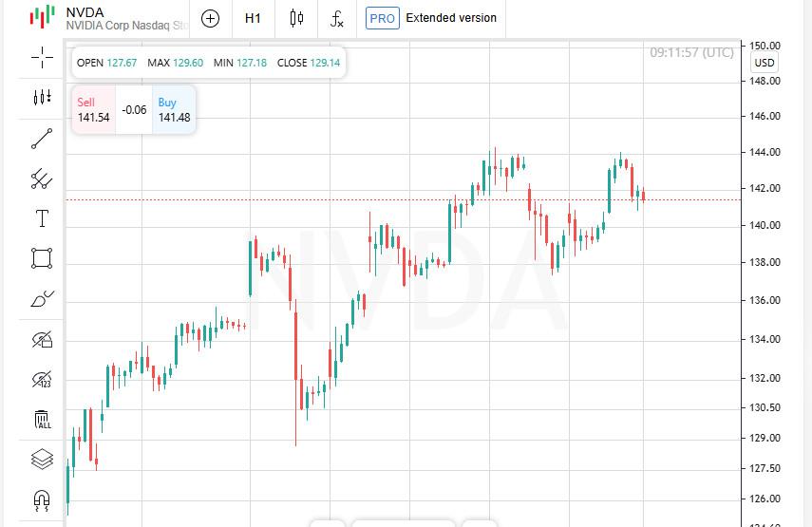Click the 144.00 price axis label
812x527 pixels.
765,152
